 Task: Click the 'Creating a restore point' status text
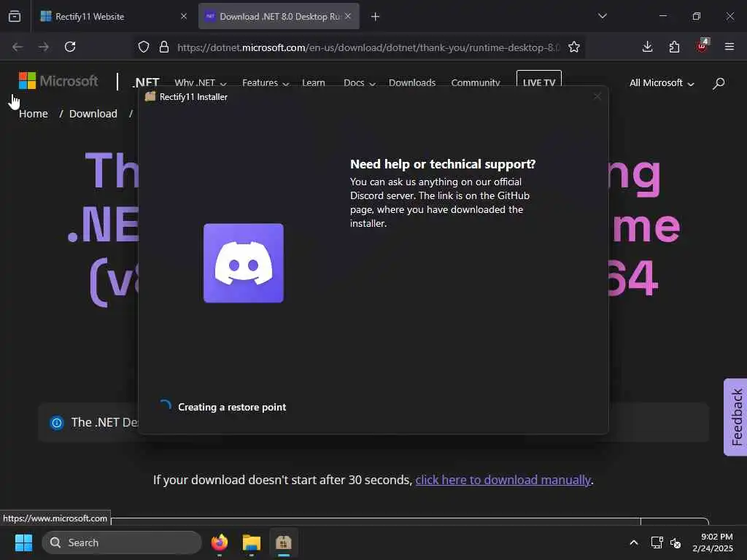(232, 407)
